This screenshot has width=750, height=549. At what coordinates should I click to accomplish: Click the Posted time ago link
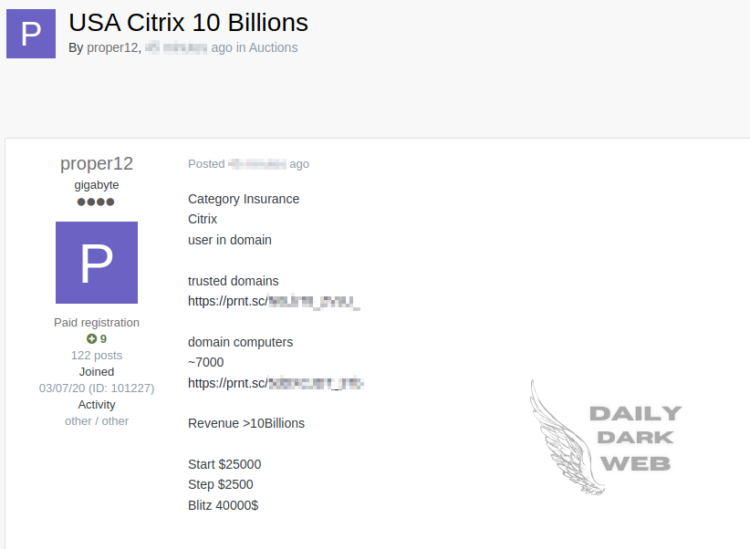(249, 164)
